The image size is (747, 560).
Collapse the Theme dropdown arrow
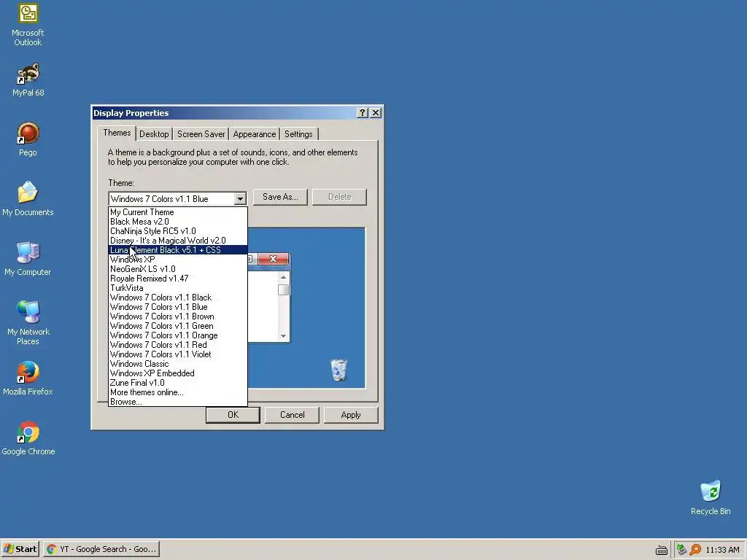240,198
